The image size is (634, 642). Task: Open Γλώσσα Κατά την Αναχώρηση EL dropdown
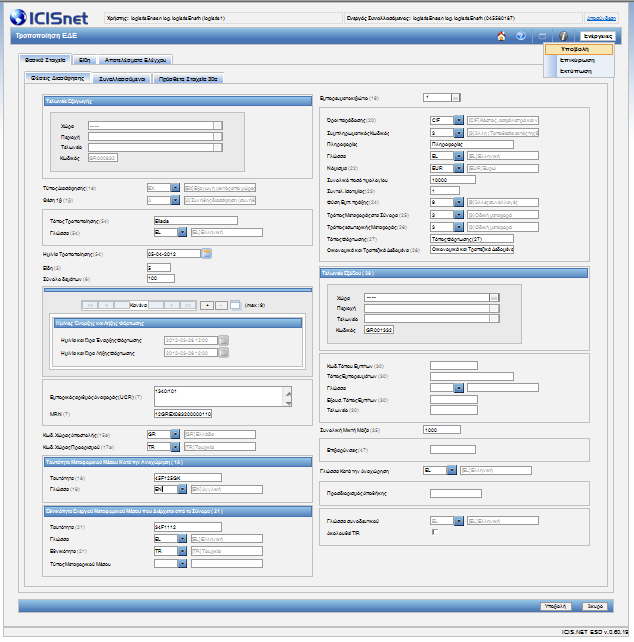pyautogui.click(x=451, y=470)
